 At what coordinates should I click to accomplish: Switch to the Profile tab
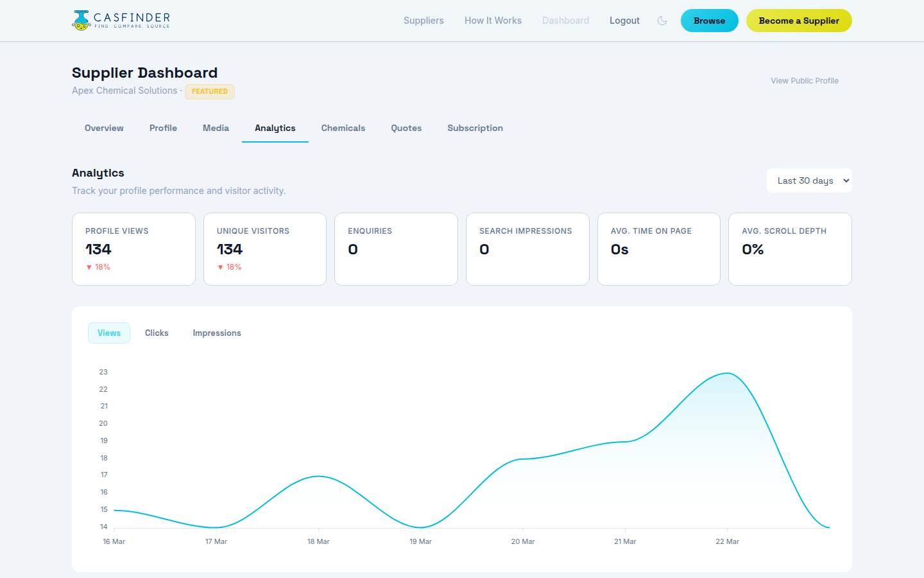click(x=163, y=128)
